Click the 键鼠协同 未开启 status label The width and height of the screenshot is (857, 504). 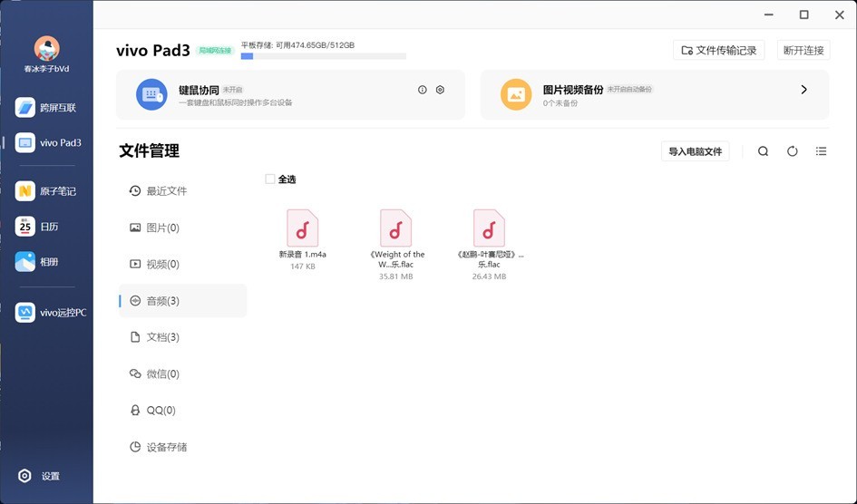pyautogui.click(x=233, y=90)
